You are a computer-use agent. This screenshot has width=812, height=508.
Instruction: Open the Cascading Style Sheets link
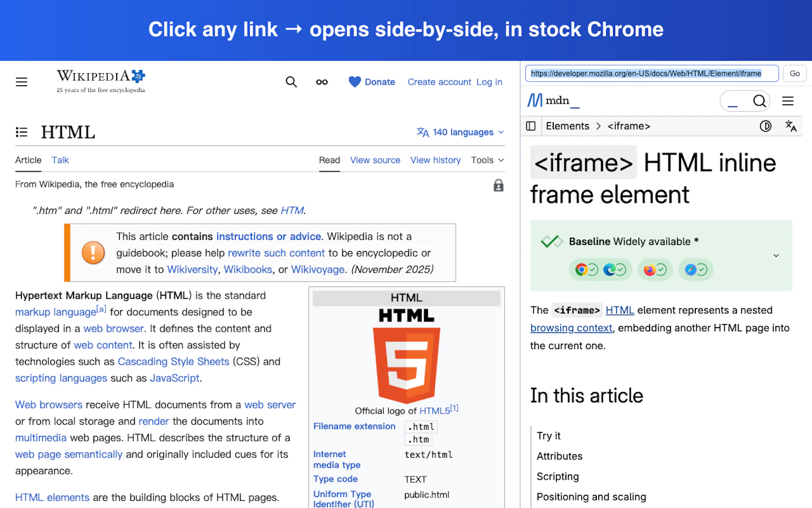(x=174, y=361)
